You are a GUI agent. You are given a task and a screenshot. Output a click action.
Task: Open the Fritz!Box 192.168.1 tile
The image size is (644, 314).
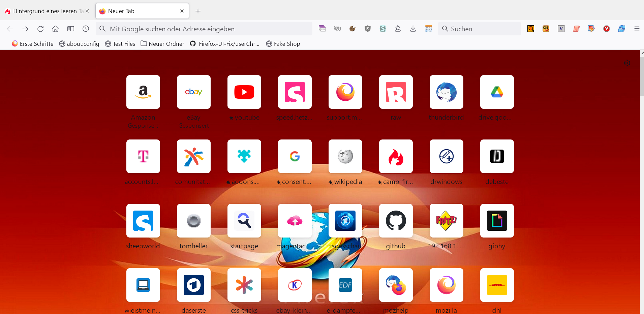pos(447,221)
